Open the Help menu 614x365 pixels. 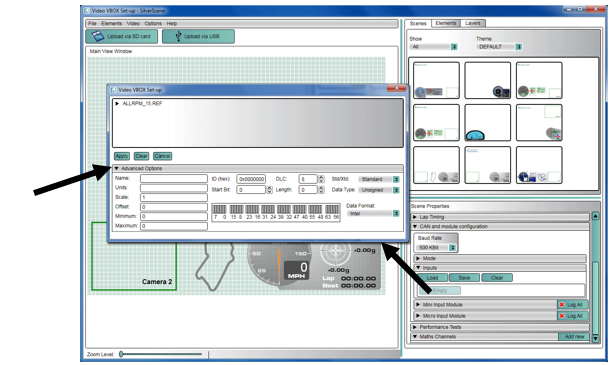[x=172, y=23]
